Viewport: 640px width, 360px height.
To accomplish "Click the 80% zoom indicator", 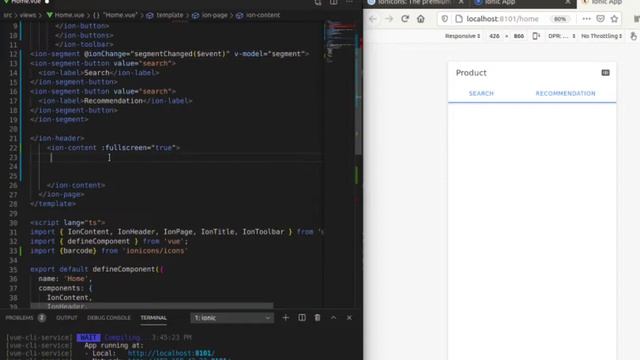I will pyautogui.click(x=560, y=19).
